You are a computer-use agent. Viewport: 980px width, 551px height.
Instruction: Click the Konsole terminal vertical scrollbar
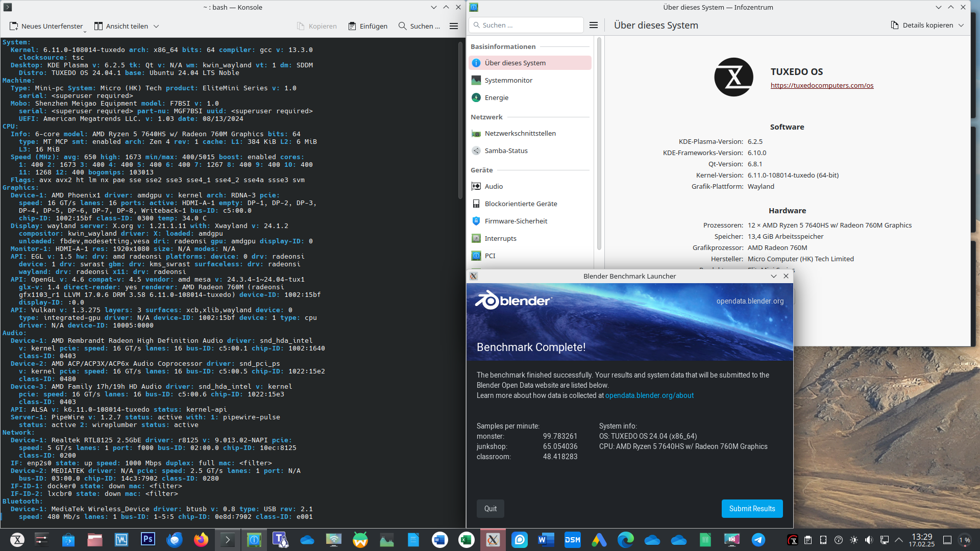[x=460, y=120]
